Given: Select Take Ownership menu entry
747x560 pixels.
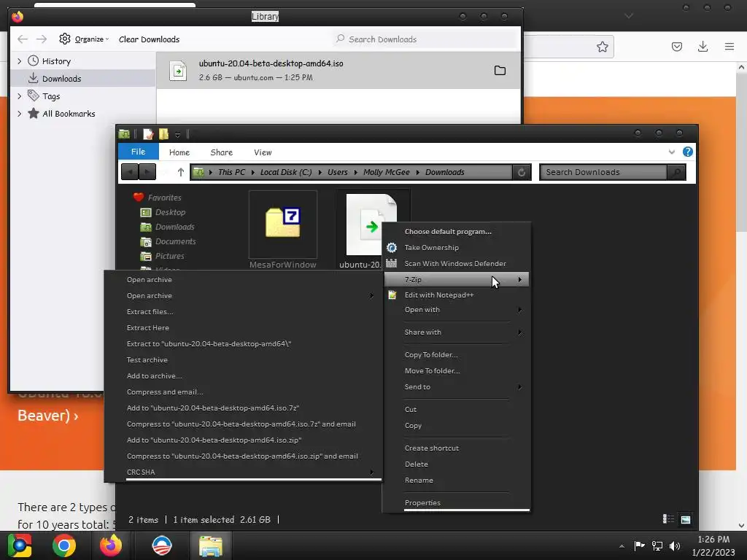Looking at the screenshot, I should click(x=432, y=248).
